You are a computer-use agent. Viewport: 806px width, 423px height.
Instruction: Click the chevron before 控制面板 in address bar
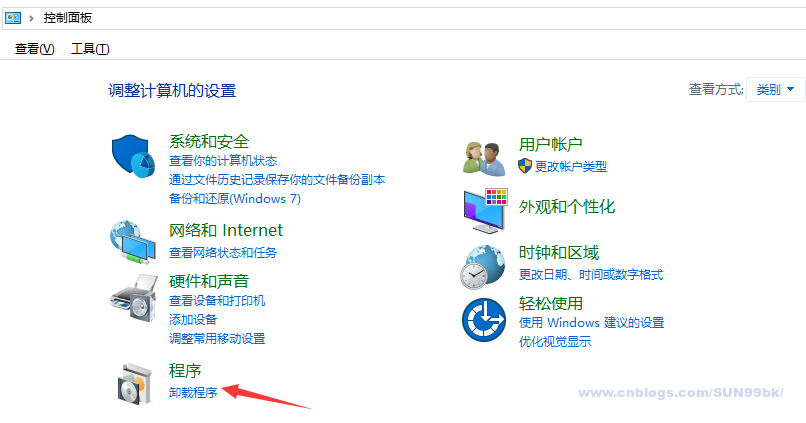(31, 19)
